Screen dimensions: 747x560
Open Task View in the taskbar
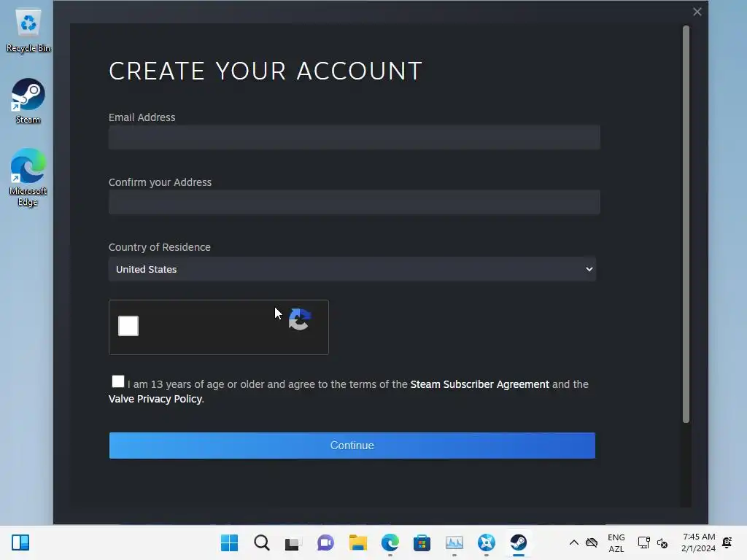click(293, 542)
